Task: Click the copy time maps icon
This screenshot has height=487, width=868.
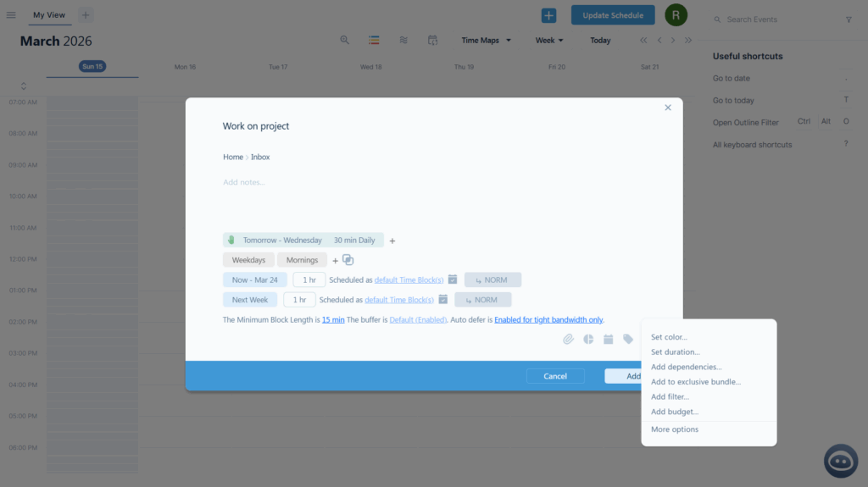Action: 348,259
